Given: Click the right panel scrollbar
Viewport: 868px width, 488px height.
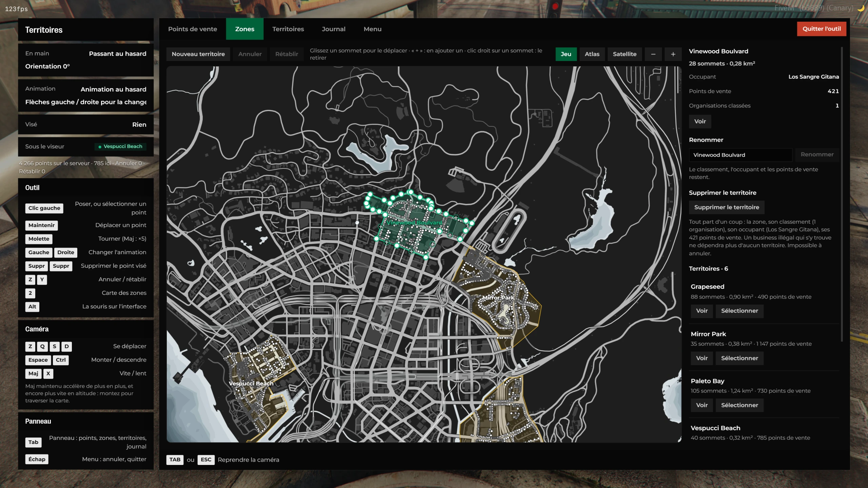Looking at the screenshot, I should pos(842,194).
